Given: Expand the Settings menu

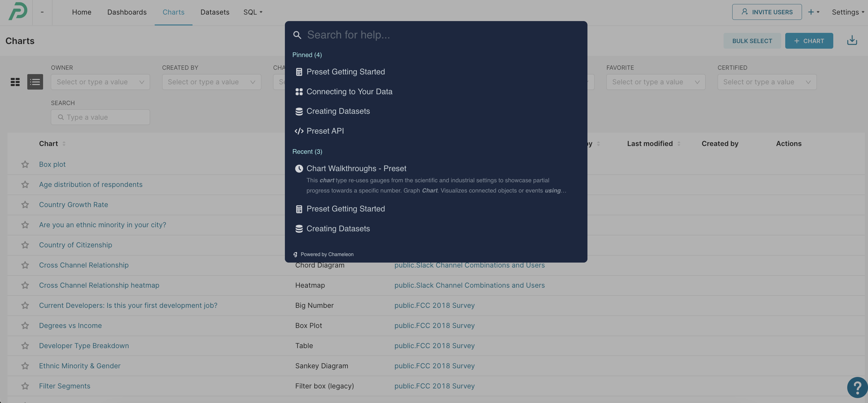Looking at the screenshot, I should (848, 12).
